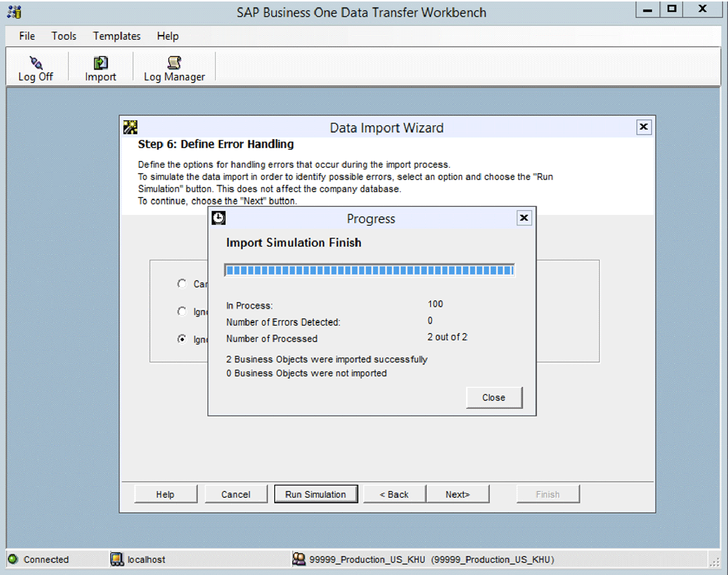This screenshot has height=575, width=728.
Task: Open the Log Manager toolbar icon
Action: click(x=174, y=63)
